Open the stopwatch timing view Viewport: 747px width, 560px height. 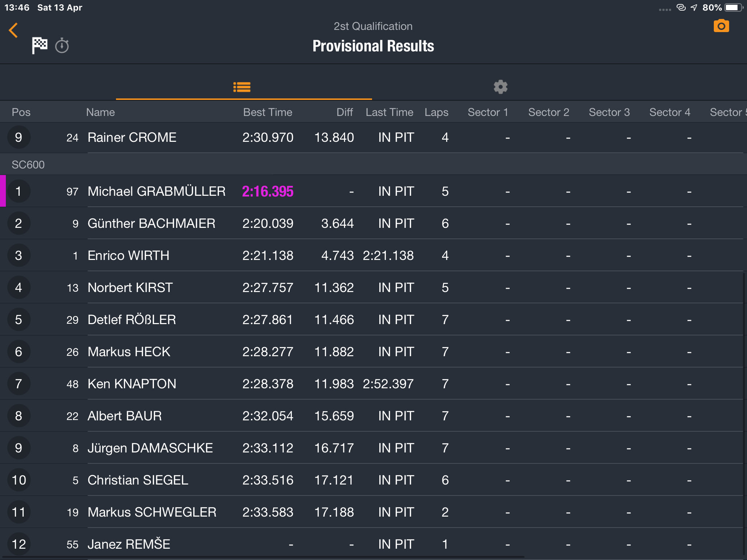(62, 46)
